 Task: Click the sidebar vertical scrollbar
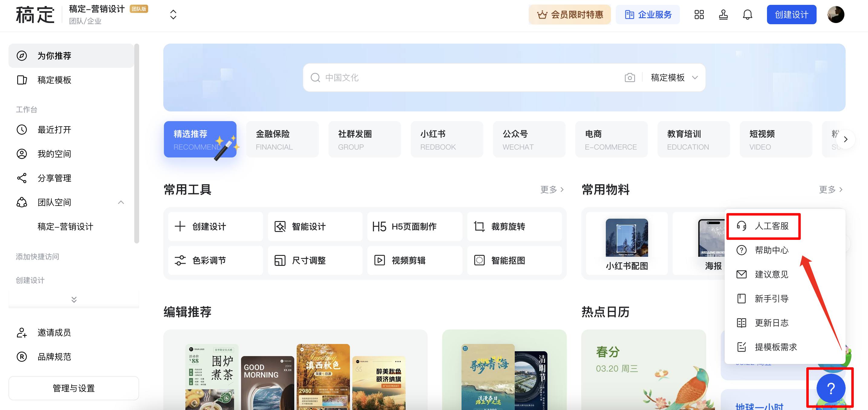point(136,144)
